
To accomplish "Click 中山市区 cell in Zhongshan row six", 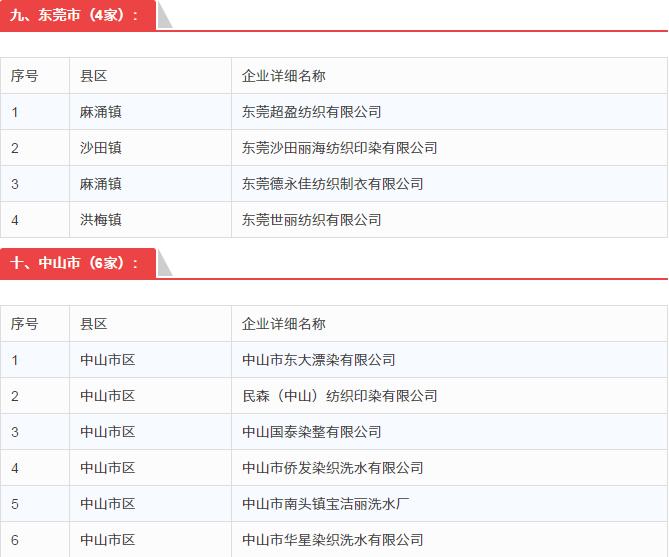I will click(108, 540).
